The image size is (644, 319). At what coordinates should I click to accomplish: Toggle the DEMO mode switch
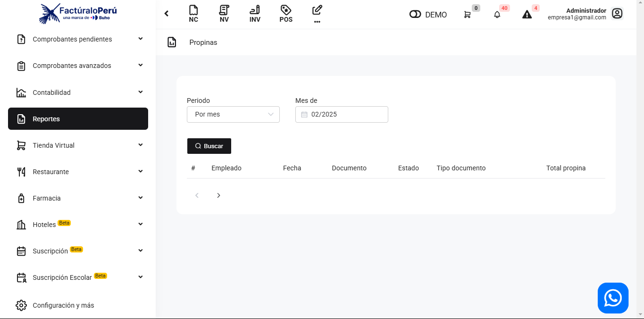pyautogui.click(x=415, y=15)
